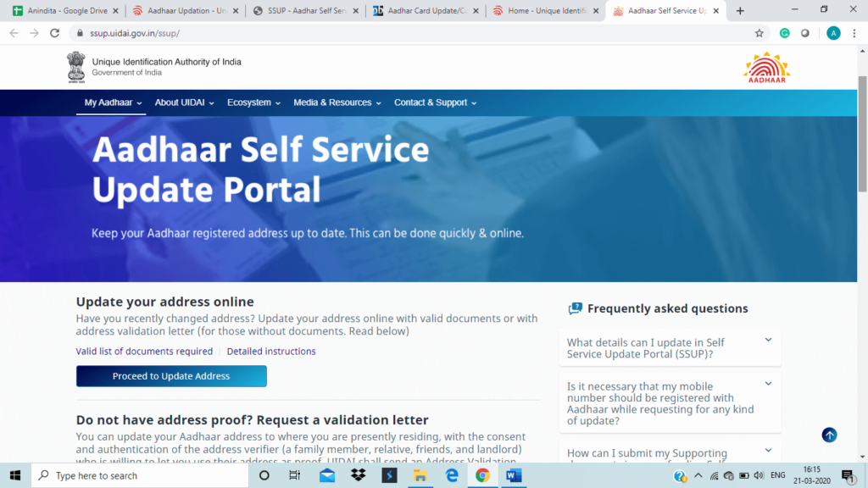Click the Aadhaar logo in the header
Image resolution: width=868 pixels, height=488 pixels.
tap(765, 67)
